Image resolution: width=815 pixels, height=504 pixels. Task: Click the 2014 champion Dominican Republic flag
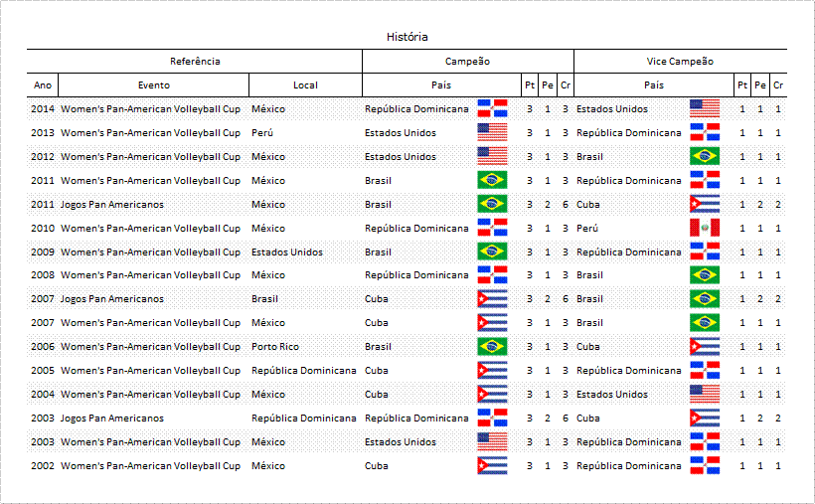[x=492, y=108]
